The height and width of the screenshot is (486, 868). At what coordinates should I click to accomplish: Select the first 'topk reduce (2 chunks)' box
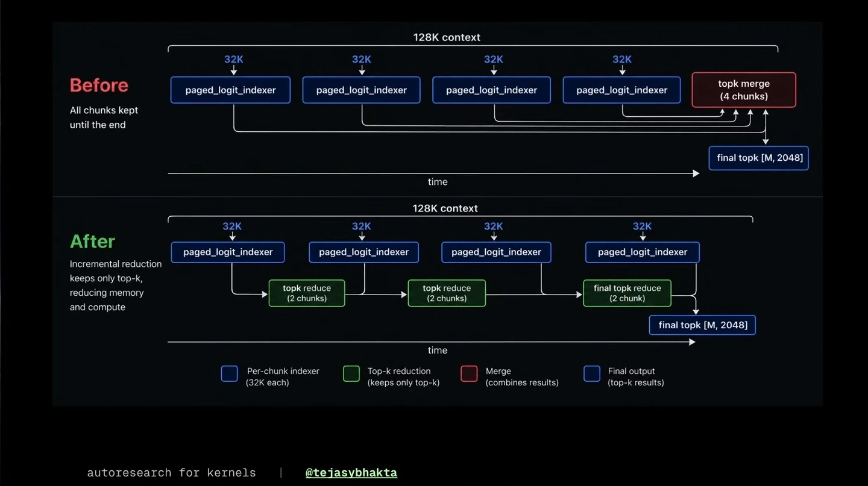[307, 293]
